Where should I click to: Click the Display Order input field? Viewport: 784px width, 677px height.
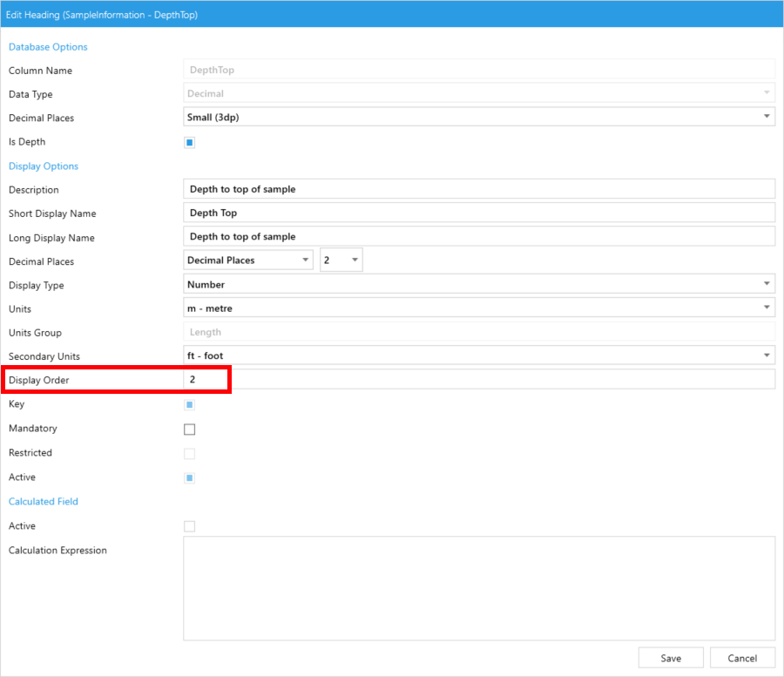click(478, 380)
